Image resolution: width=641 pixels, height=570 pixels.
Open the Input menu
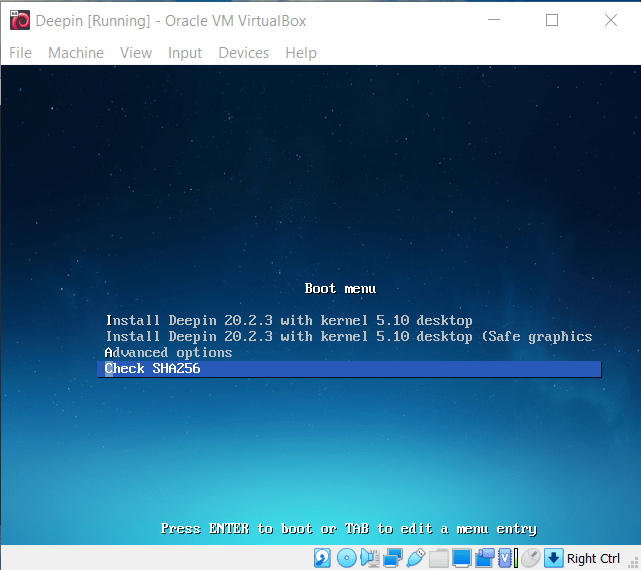click(185, 53)
